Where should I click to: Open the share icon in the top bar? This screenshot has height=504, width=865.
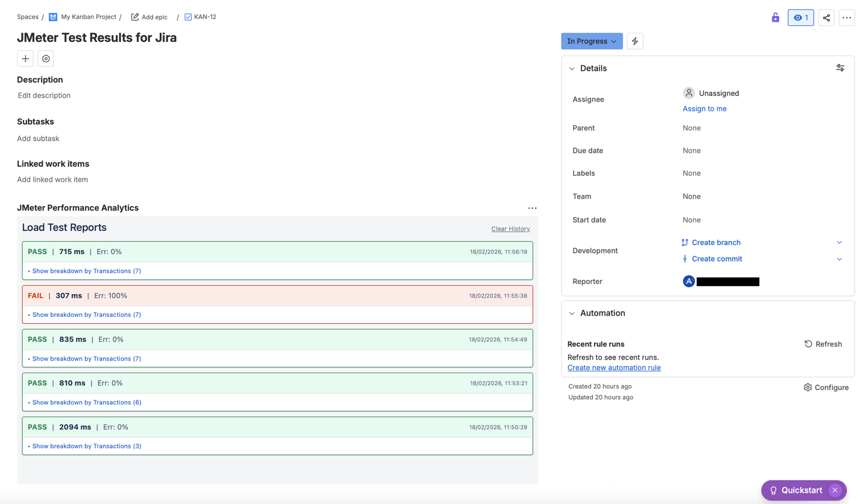[826, 17]
